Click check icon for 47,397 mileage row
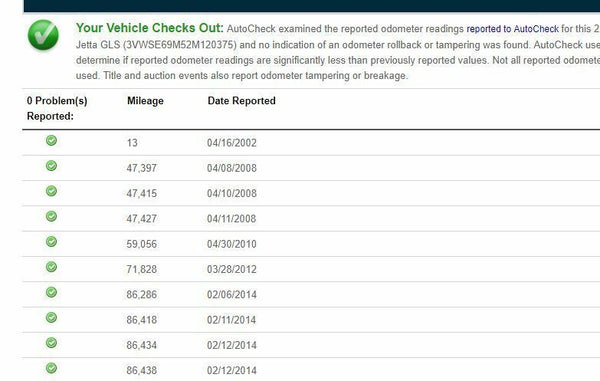The height and width of the screenshot is (381, 600). pos(51,166)
